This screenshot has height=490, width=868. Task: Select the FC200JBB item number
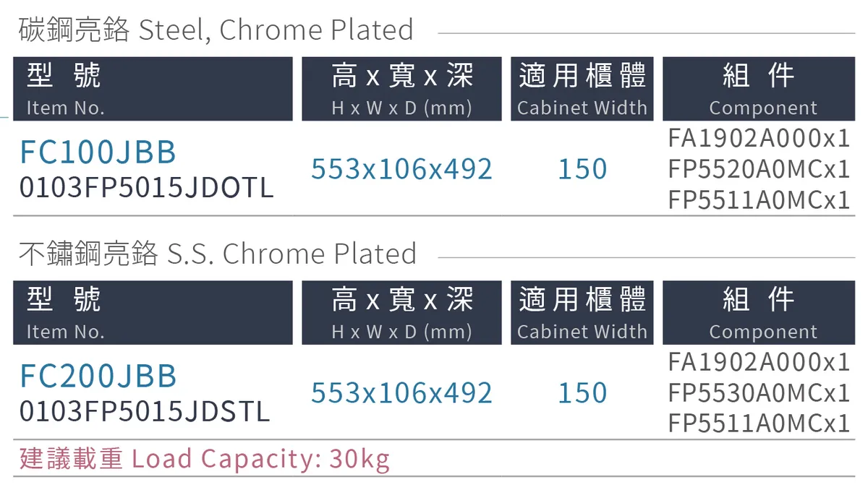[x=98, y=376]
